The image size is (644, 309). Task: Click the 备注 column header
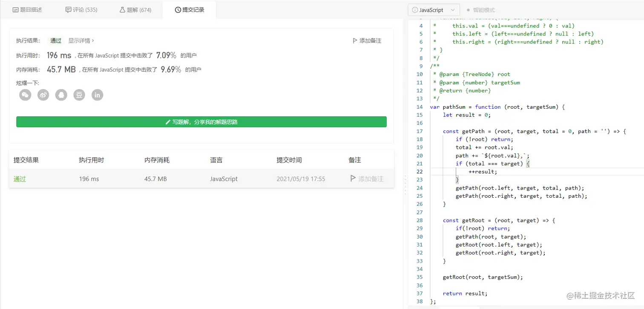pyautogui.click(x=355, y=160)
